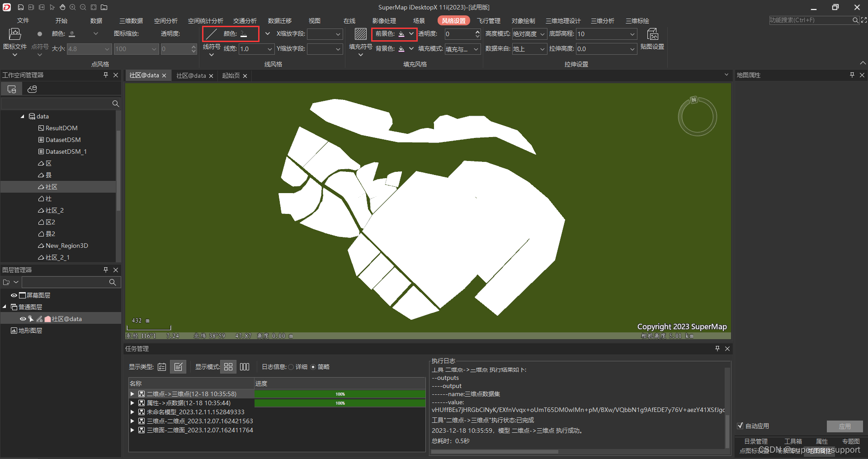This screenshot has width=868, height=459.
Task: Hide the 社区@data layer visibility toggle
Action: click(23, 319)
